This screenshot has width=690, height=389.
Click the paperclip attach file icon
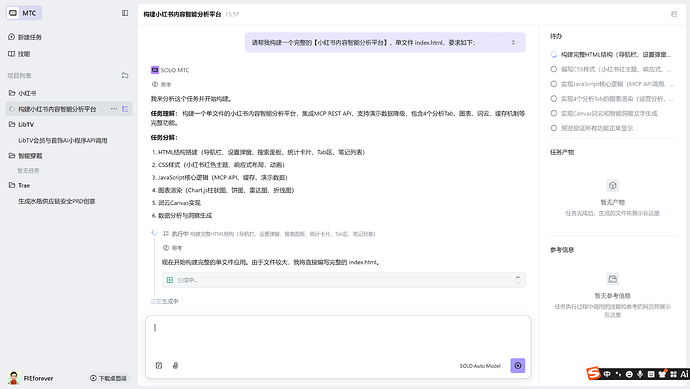(175, 365)
